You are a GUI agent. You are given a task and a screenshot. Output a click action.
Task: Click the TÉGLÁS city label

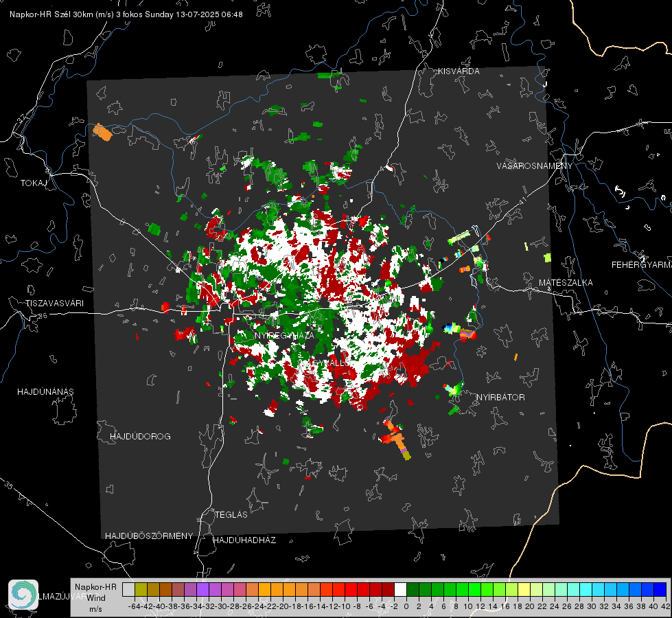point(231,515)
